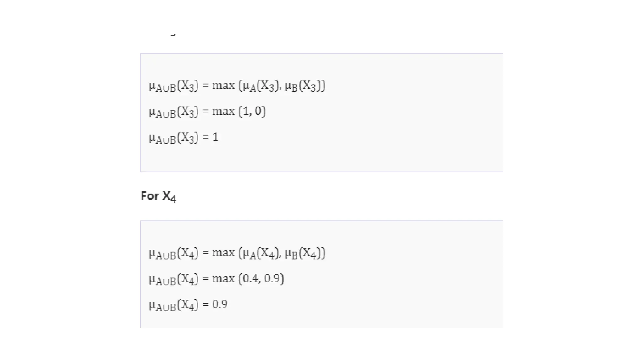Click the result line μA∪B(X4) = 0.9
644x362 pixels.
click(x=188, y=305)
